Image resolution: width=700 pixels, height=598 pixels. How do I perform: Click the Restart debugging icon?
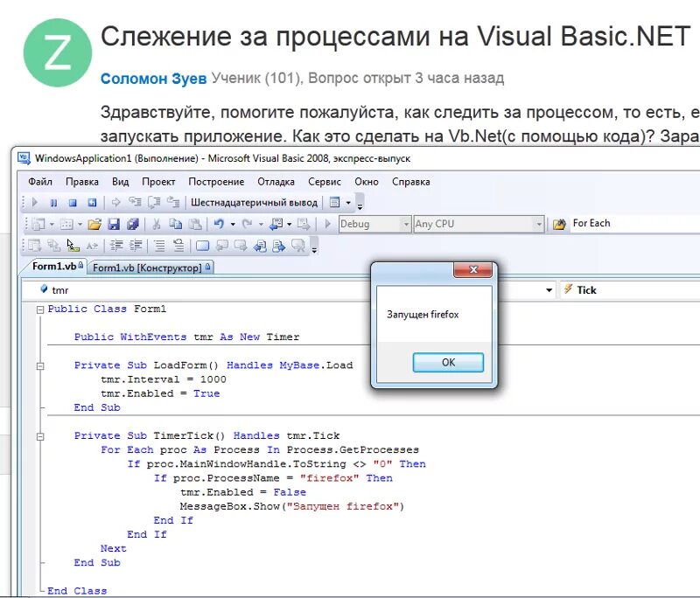92,203
